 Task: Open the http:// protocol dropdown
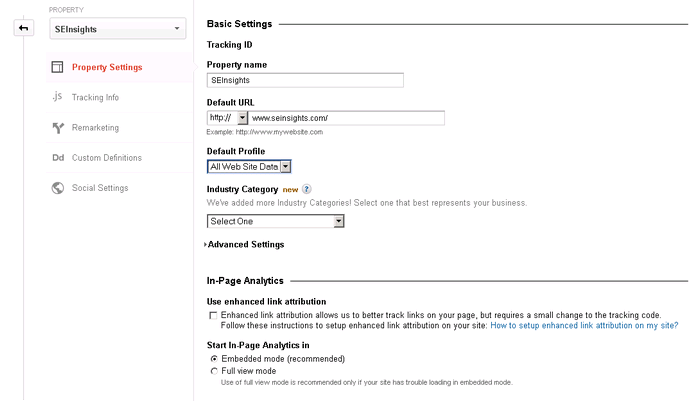[x=227, y=118]
